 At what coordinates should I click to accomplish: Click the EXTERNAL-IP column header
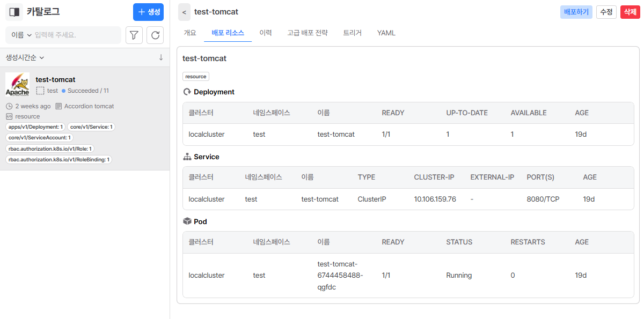click(492, 177)
